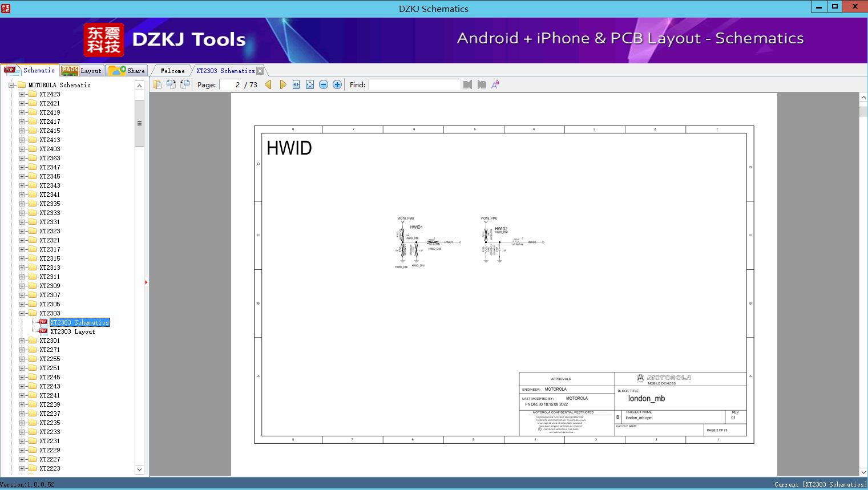Go to the next page arrow

coord(282,84)
